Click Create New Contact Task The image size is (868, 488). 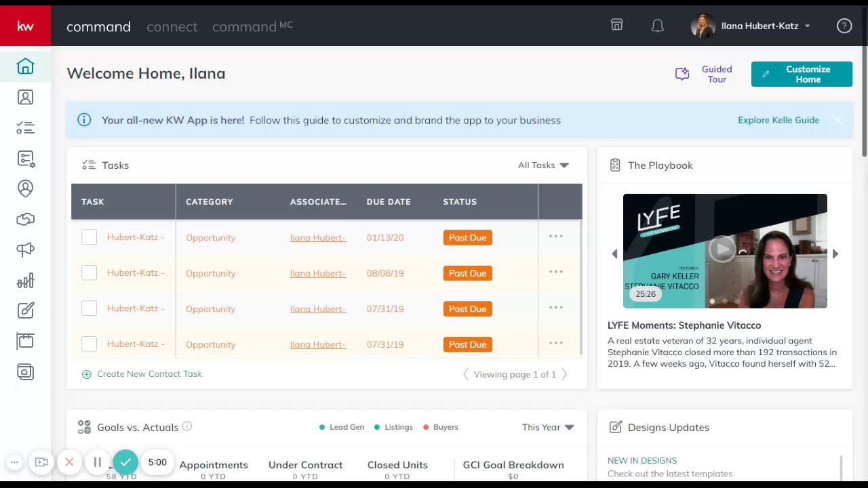pos(142,374)
